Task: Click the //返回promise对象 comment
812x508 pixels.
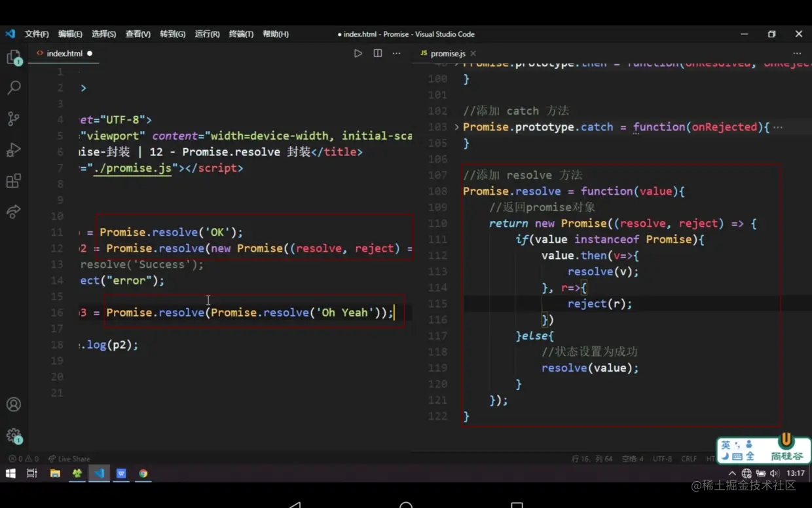Action: pos(542,207)
